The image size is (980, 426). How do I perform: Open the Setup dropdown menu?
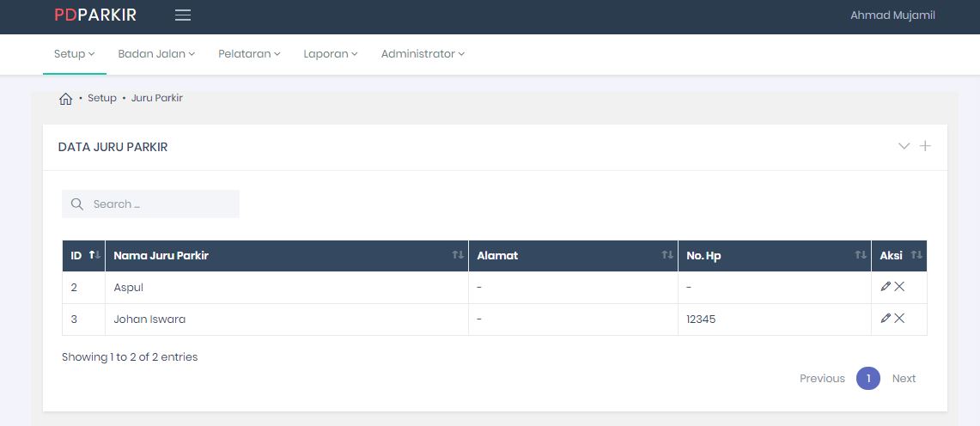click(74, 53)
